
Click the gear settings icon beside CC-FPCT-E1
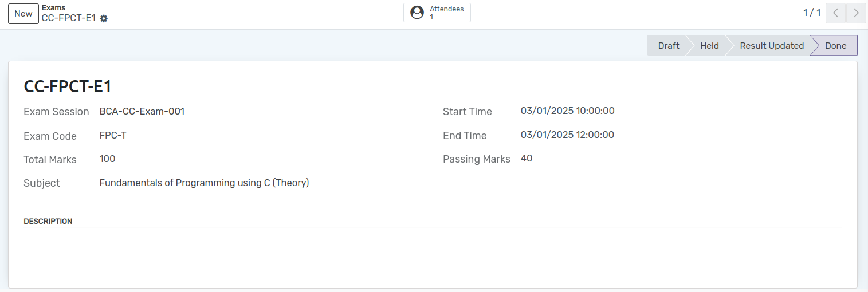click(x=104, y=18)
